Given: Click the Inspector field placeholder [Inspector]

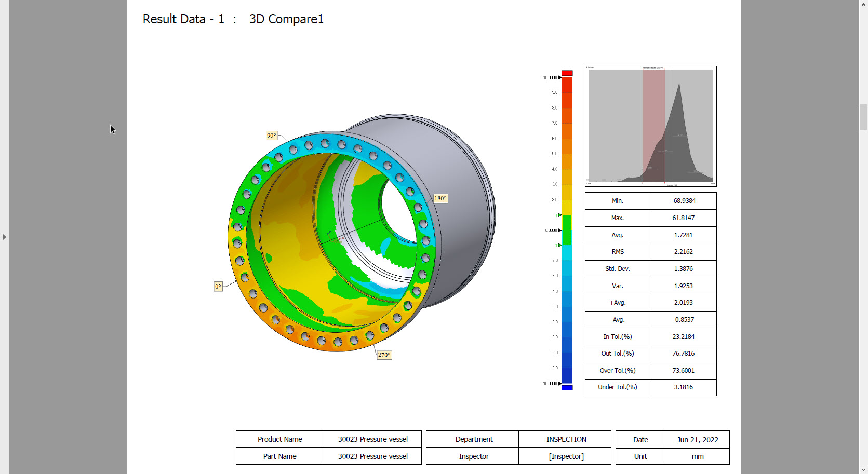Looking at the screenshot, I should pos(566,456).
